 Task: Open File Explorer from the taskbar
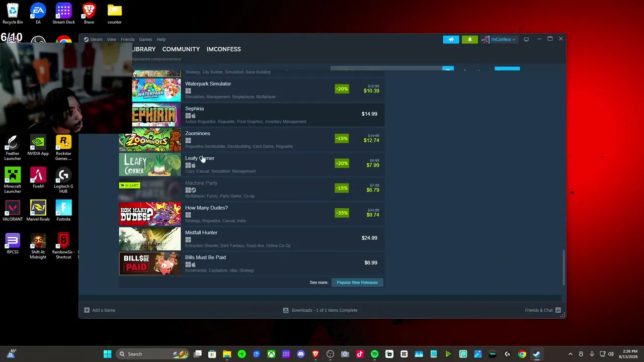click(x=227, y=354)
